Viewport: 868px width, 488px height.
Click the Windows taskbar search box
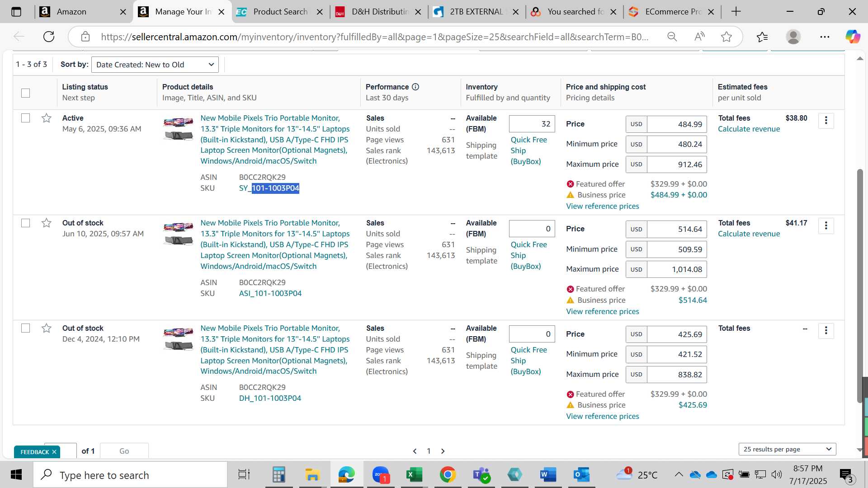click(130, 475)
